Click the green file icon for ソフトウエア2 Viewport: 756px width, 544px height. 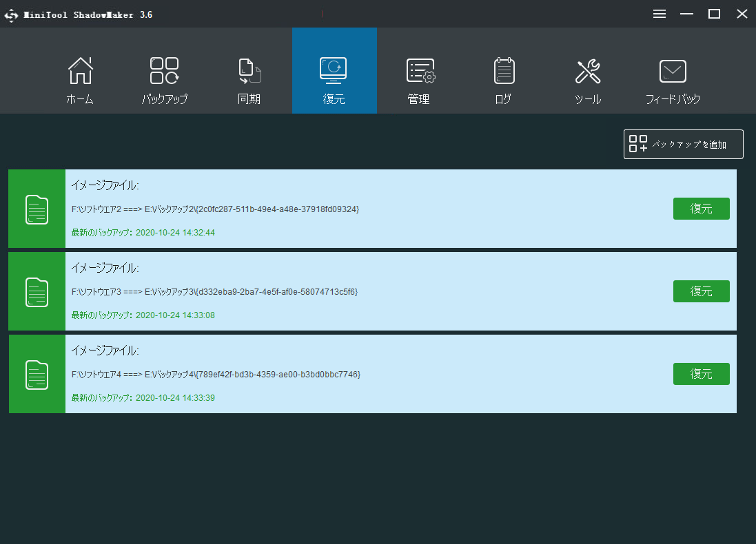pyautogui.click(x=37, y=209)
